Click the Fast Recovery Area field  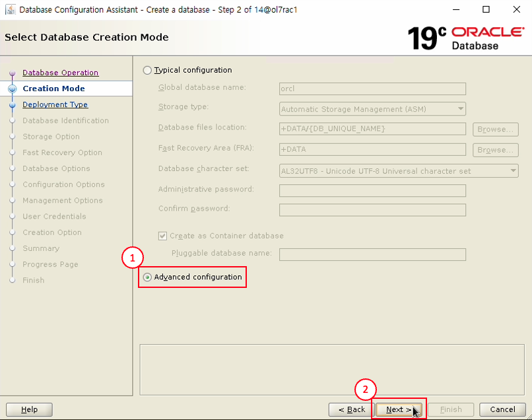372,149
